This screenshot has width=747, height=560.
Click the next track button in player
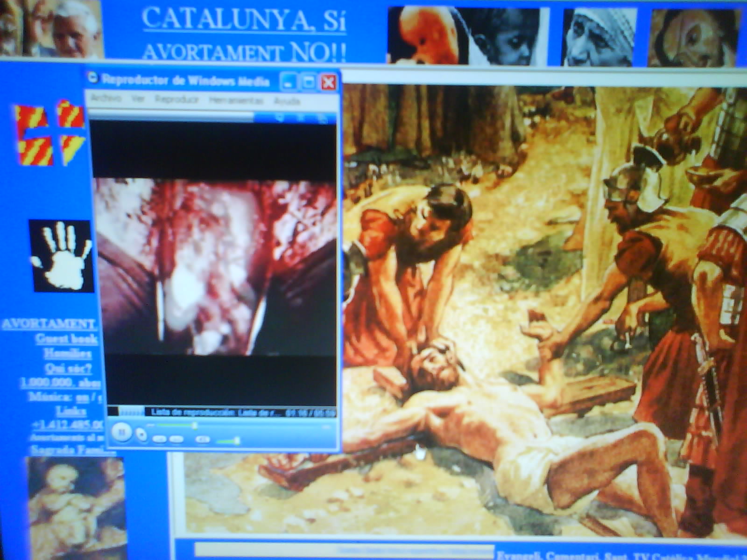176,439
